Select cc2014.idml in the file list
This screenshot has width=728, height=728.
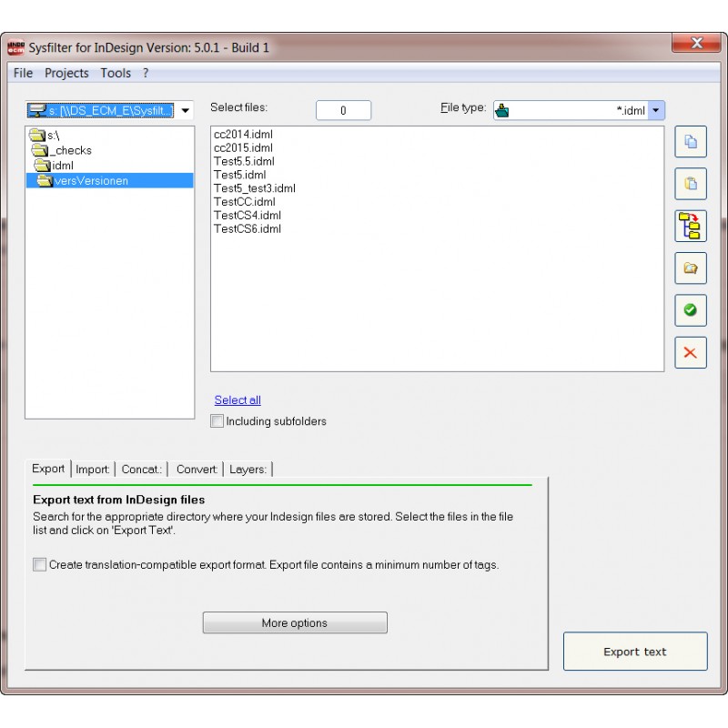tap(243, 134)
